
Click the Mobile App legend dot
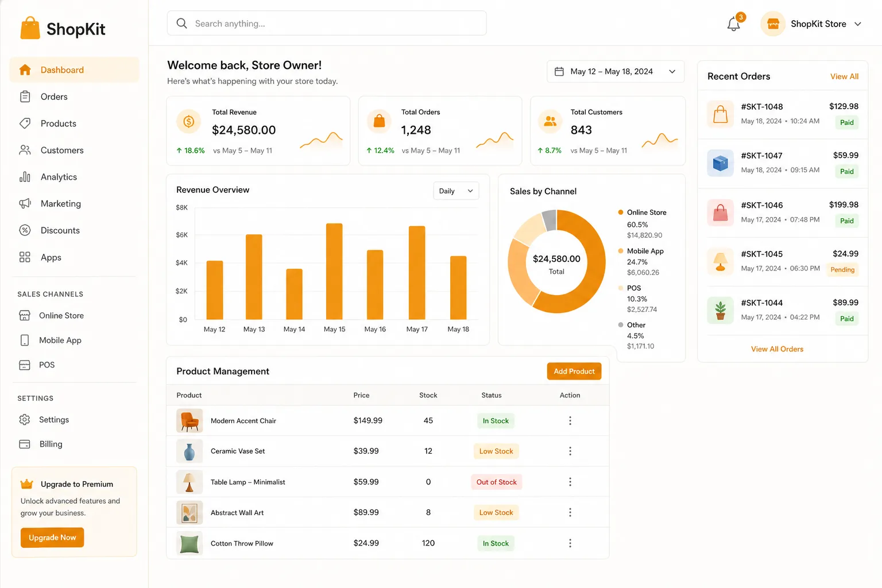(x=621, y=251)
